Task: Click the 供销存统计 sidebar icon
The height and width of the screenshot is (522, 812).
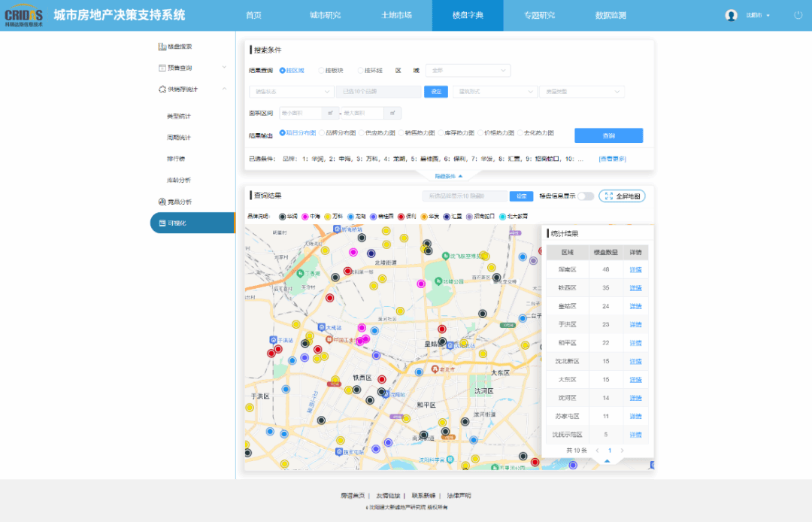Action: pos(162,90)
